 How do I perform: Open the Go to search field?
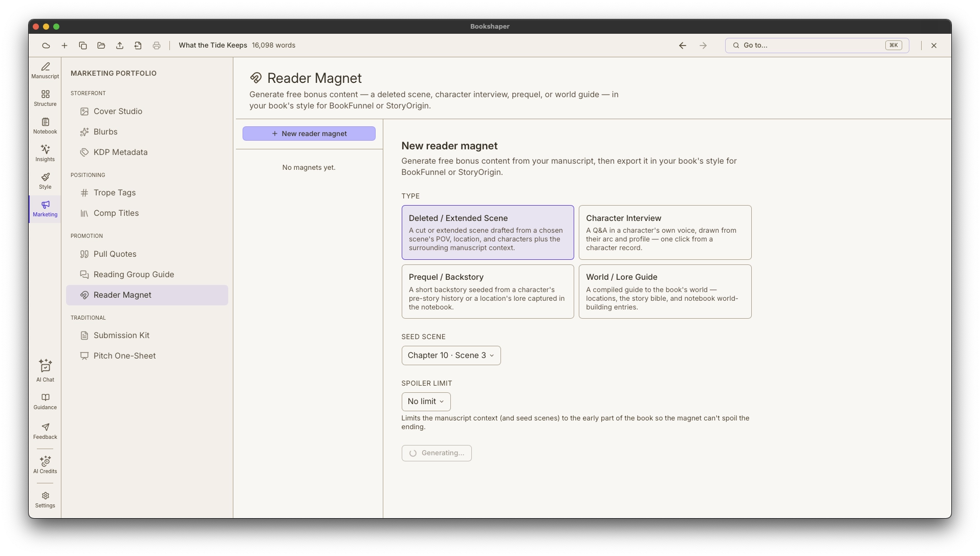tap(817, 46)
